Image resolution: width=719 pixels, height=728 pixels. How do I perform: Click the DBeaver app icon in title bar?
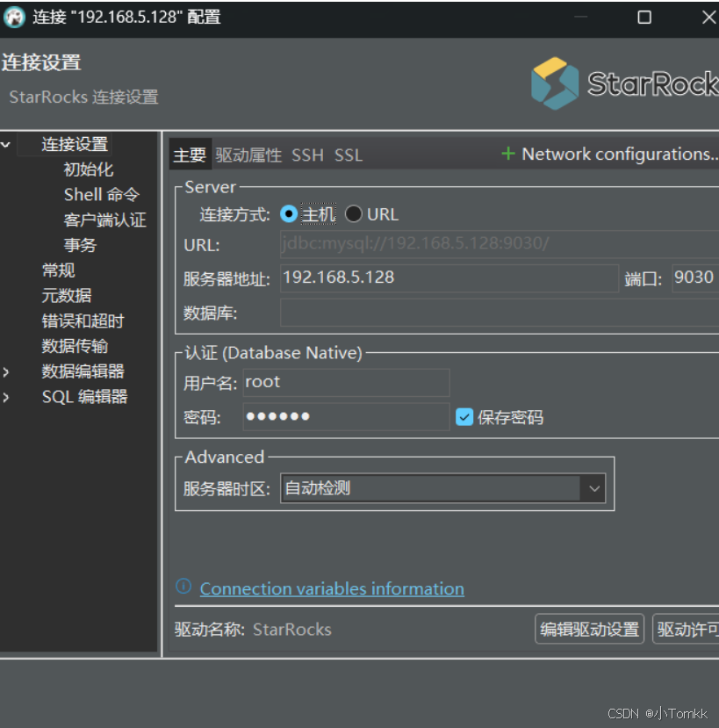click(x=14, y=18)
